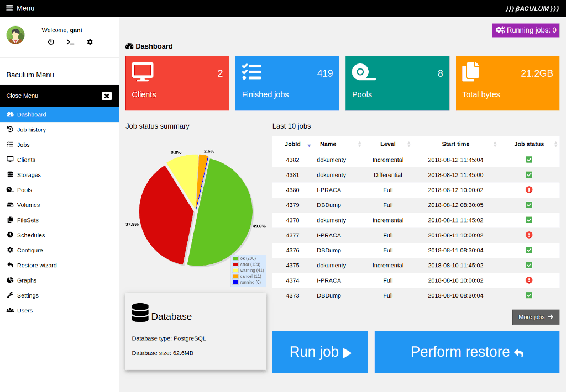Image resolution: width=566 pixels, height=392 pixels.
Task: Open user settings gear icon
Action: click(90, 42)
